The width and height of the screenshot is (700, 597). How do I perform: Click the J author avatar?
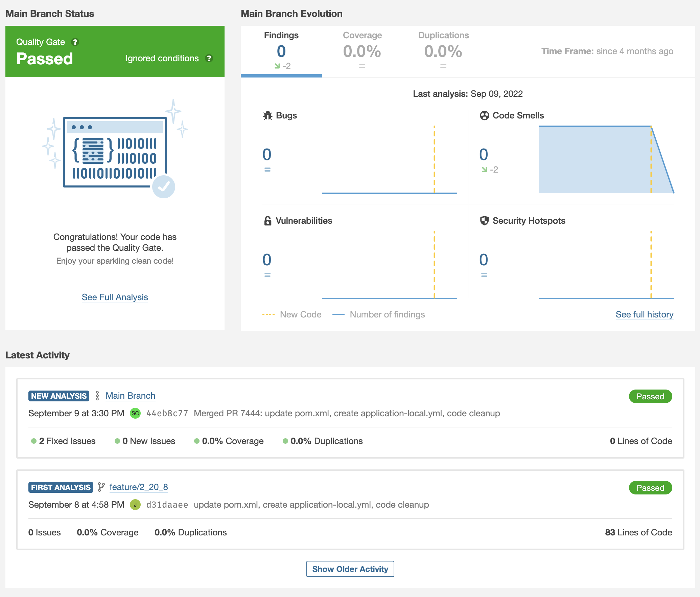pos(135,505)
